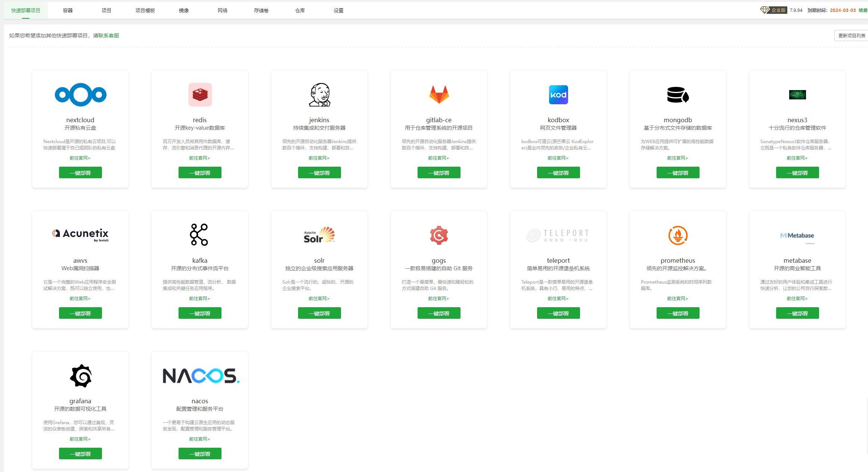
Task: Visit nexus3's 前往官网 link
Action: (x=797, y=158)
